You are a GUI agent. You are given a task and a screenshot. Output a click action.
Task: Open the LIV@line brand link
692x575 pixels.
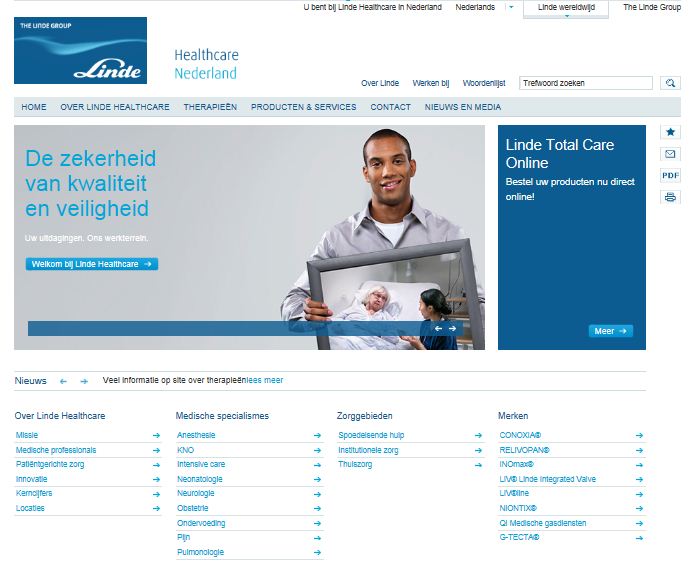coord(514,493)
